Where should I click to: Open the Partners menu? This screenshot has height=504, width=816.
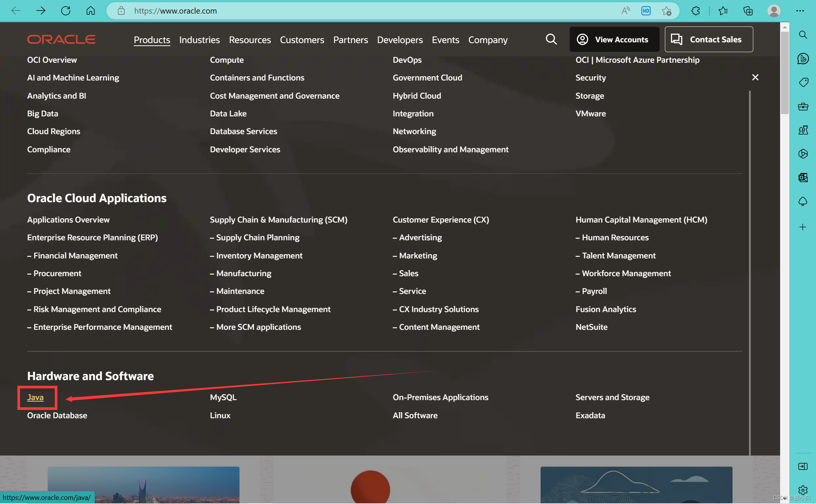[351, 40]
